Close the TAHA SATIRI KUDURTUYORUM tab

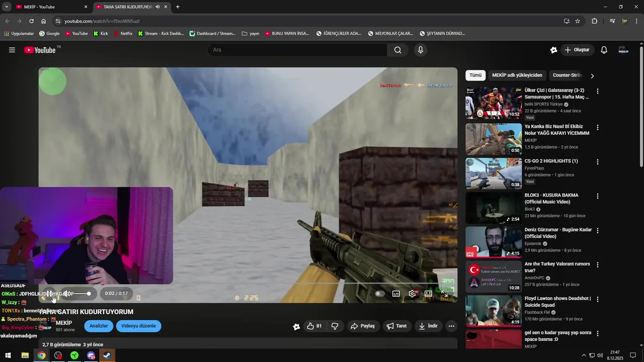[x=166, y=7]
